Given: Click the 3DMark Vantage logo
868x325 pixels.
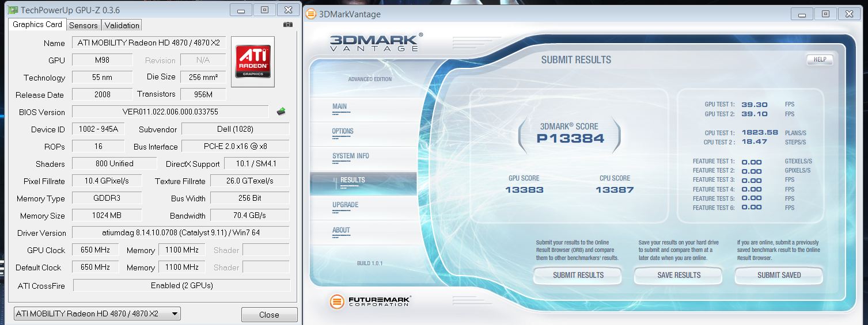Looking at the screenshot, I should click(x=375, y=43).
